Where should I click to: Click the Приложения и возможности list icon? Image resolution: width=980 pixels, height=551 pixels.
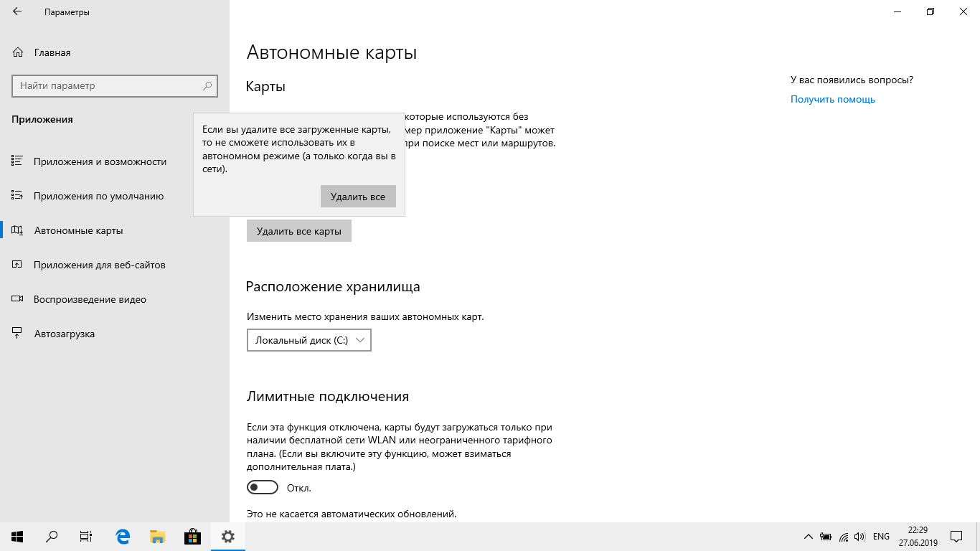pos(17,161)
